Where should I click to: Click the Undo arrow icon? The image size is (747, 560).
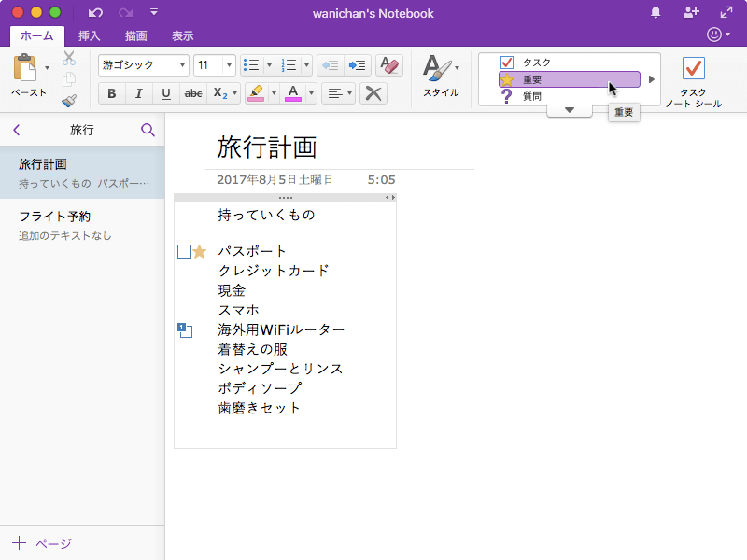pos(95,13)
